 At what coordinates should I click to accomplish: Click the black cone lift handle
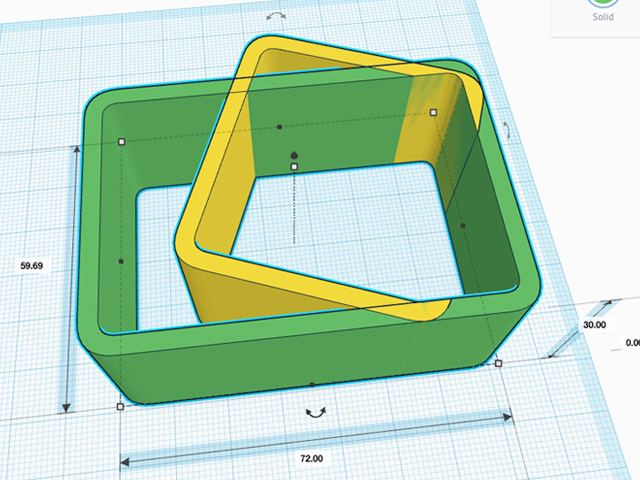tap(294, 154)
